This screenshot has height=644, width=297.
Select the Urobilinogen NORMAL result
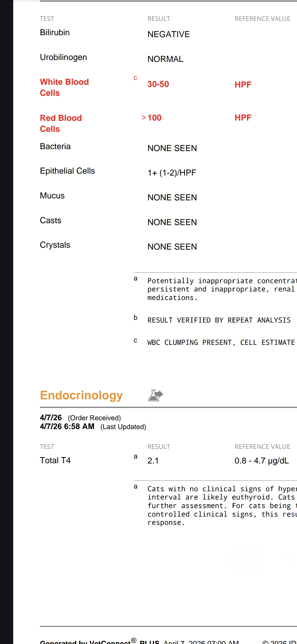point(165,59)
